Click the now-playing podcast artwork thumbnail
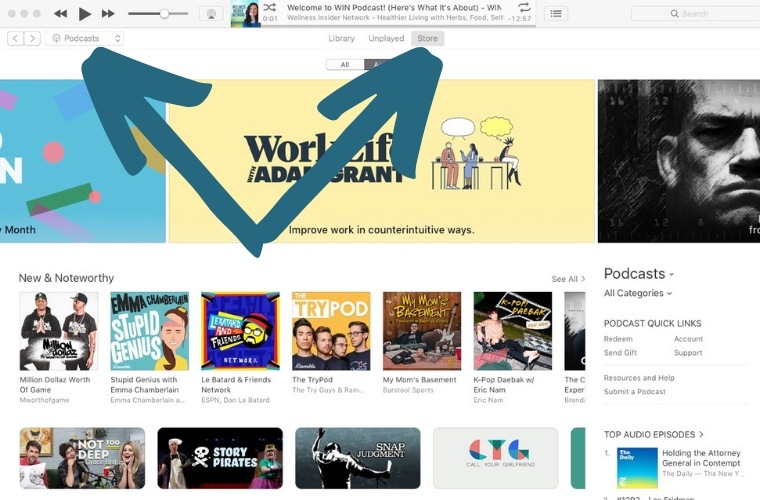Viewport: 760px width, 500px height. 245,14
